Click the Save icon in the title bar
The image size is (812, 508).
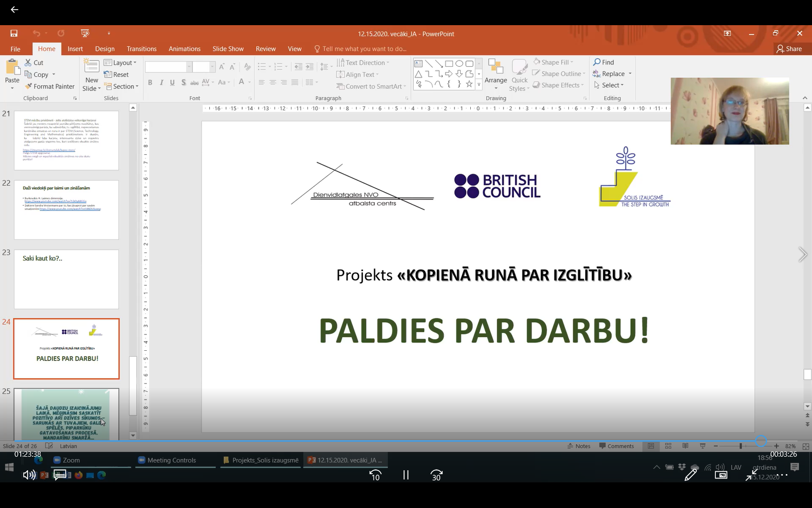tap(14, 33)
